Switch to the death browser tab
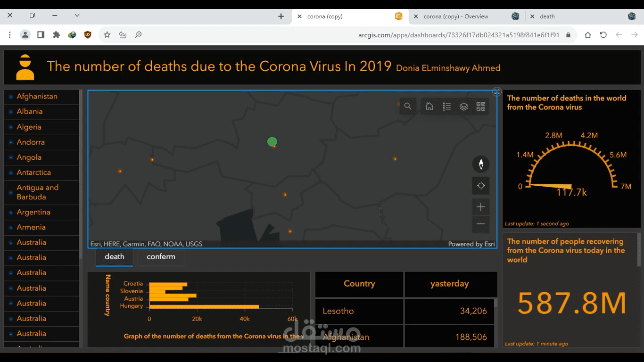 pos(547,16)
